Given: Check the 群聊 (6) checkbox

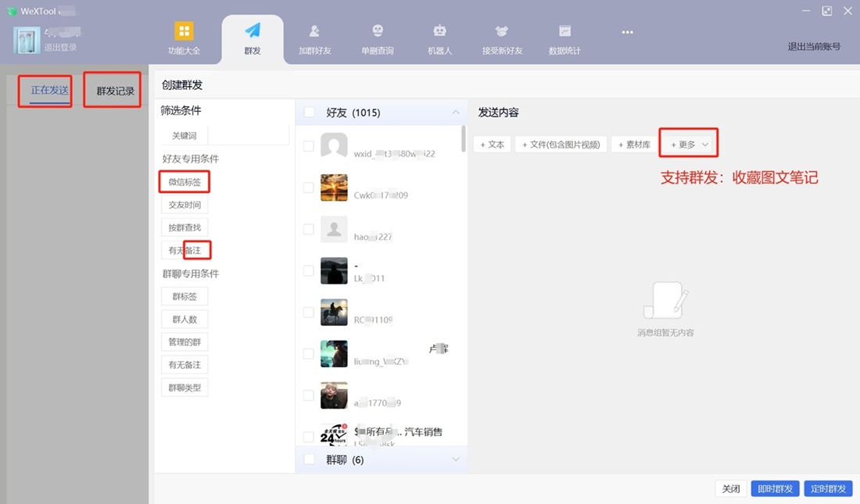Looking at the screenshot, I should [x=310, y=459].
